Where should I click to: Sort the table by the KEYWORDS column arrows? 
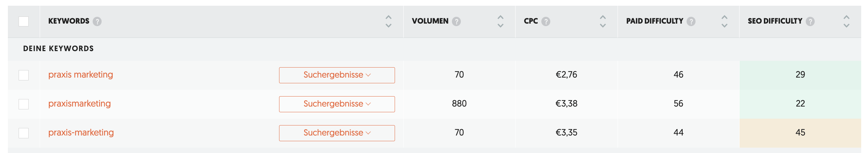[x=388, y=21]
